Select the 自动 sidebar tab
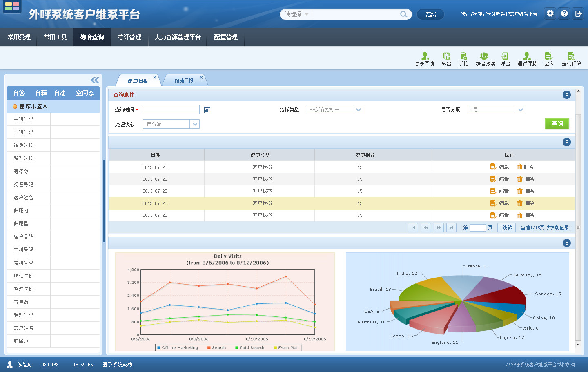588x372 pixels. point(60,93)
